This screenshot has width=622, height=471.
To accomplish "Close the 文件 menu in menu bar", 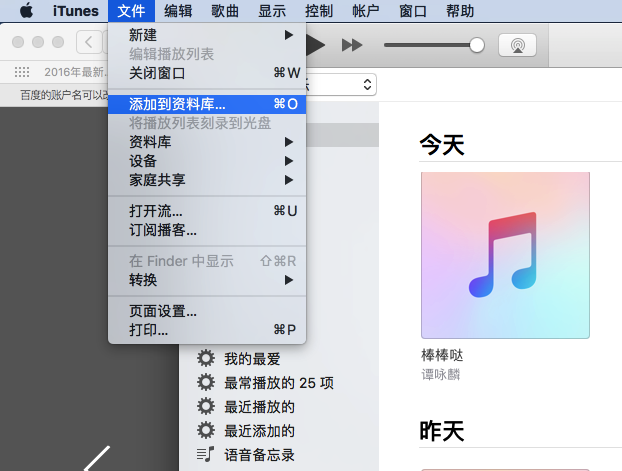I will coord(131,11).
